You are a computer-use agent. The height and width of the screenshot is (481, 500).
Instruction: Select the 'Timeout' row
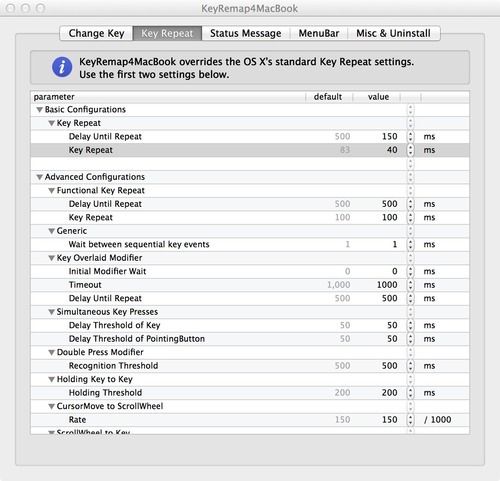coord(250,285)
